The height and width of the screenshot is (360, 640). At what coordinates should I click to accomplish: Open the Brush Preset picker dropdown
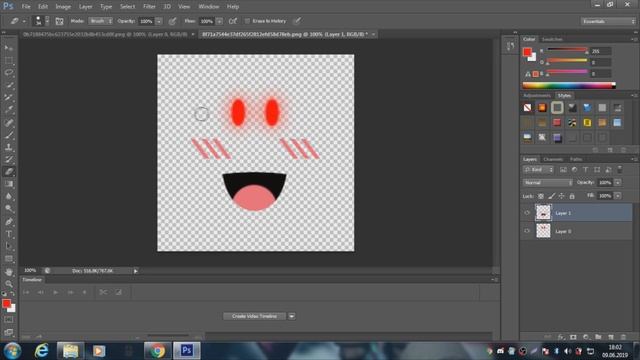point(47,21)
